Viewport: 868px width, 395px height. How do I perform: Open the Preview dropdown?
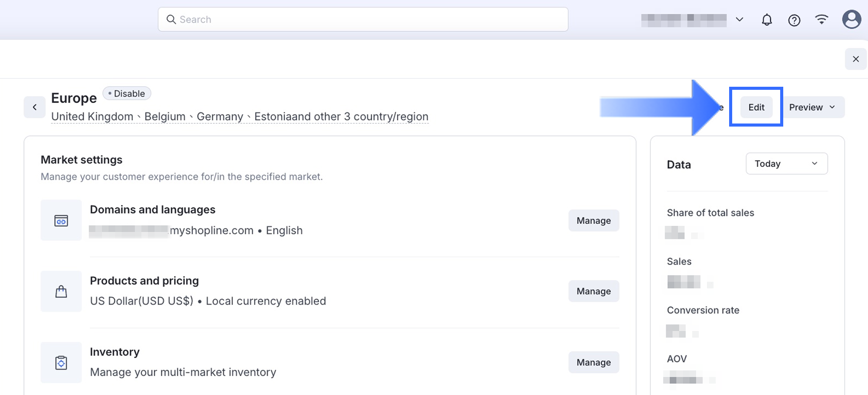click(x=813, y=107)
